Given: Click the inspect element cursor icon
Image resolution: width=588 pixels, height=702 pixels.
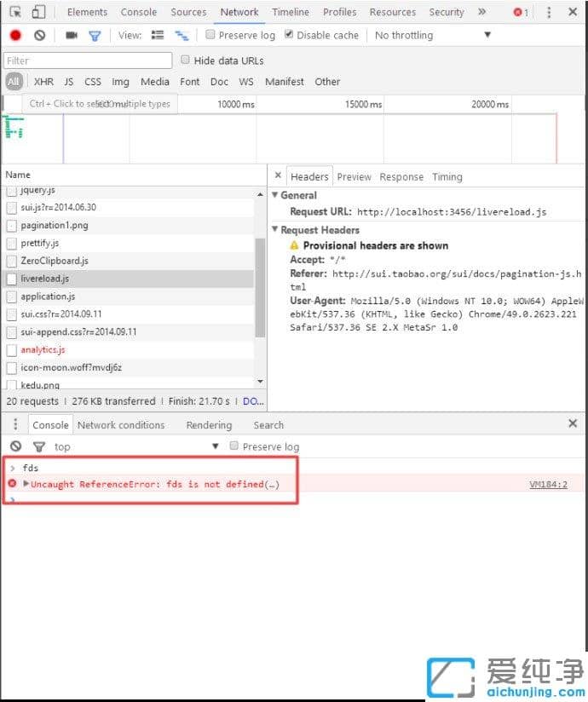Looking at the screenshot, I should [x=15, y=12].
